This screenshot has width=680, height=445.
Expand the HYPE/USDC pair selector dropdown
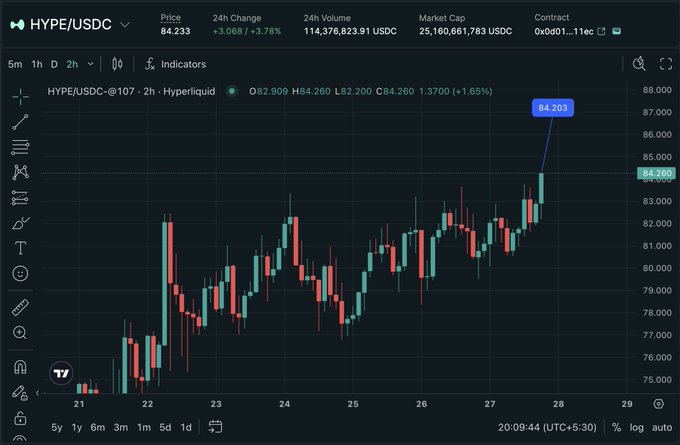(x=125, y=25)
